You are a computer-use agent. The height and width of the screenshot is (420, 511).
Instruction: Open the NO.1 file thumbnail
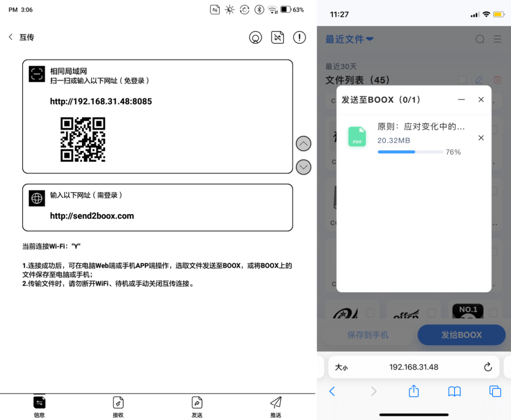pos(468,311)
